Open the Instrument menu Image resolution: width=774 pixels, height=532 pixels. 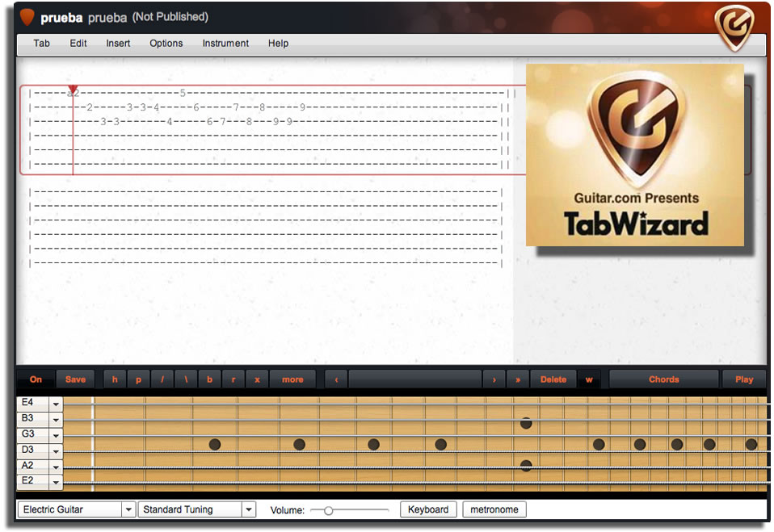[225, 44]
